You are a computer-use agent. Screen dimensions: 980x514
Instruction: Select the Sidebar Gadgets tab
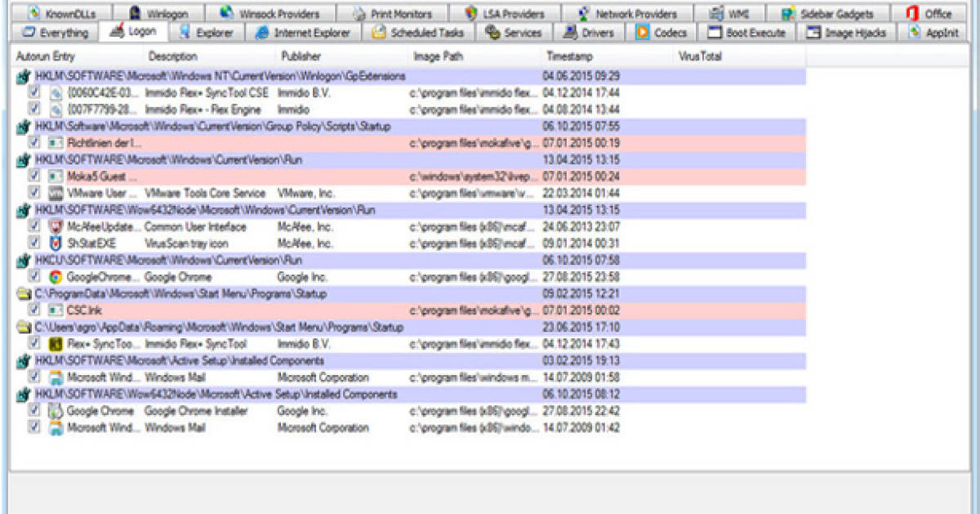pyautogui.click(x=826, y=14)
